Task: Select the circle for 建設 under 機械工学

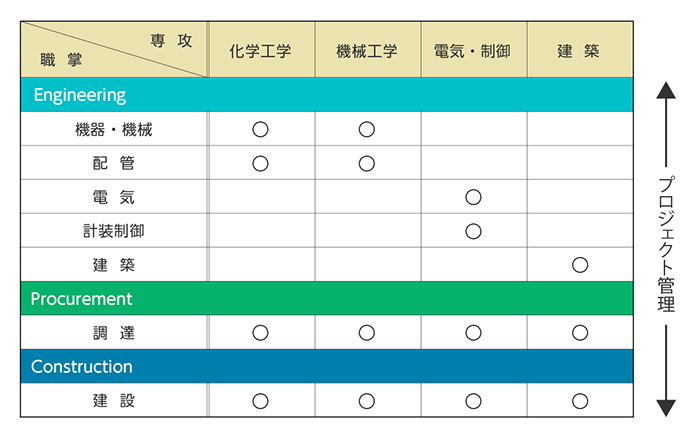Action: 367,401
